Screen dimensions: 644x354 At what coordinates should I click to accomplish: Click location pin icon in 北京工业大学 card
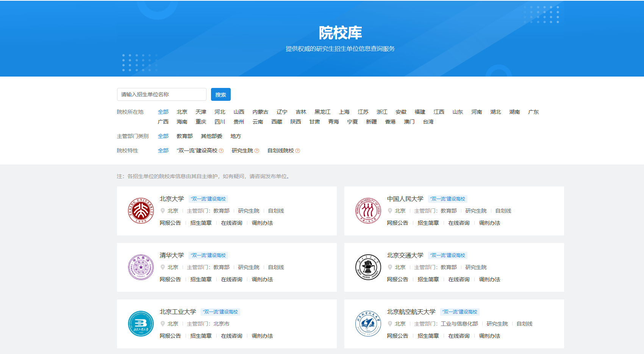tap(163, 324)
